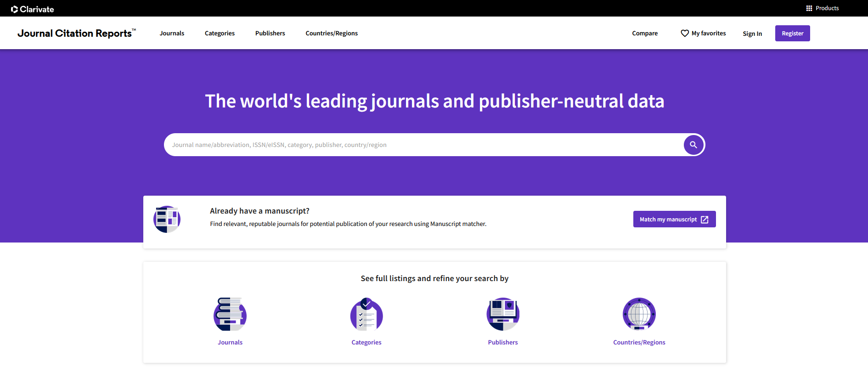The height and width of the screenshot is (378, 868).
Task: Open the Compare page
Action: (x=645, y=33)
